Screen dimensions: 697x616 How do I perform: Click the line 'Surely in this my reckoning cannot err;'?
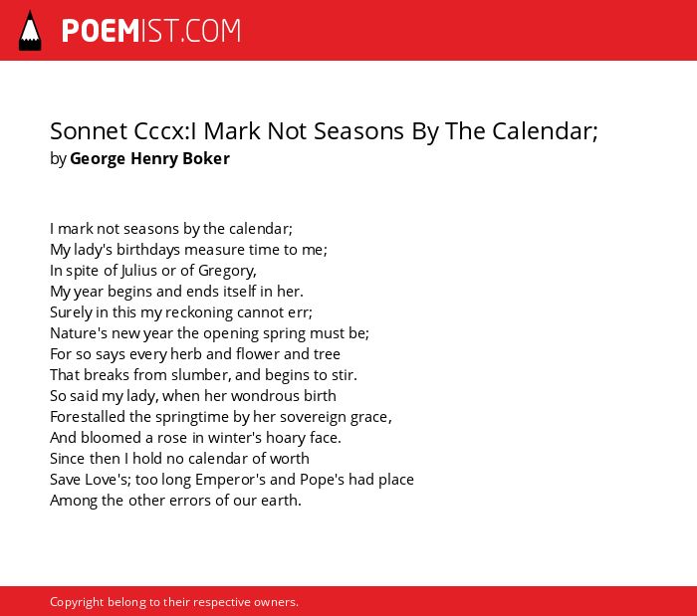181,312
